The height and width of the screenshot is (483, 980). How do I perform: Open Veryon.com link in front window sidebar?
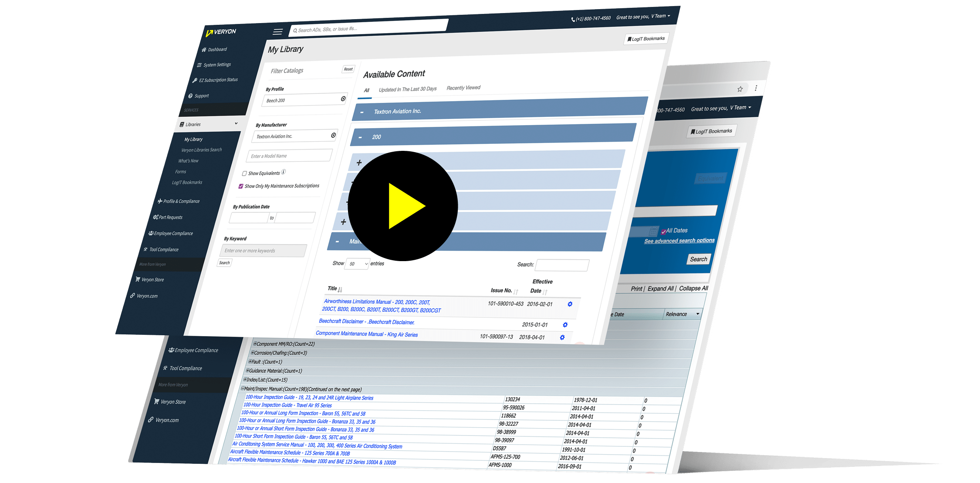[144, 296]
